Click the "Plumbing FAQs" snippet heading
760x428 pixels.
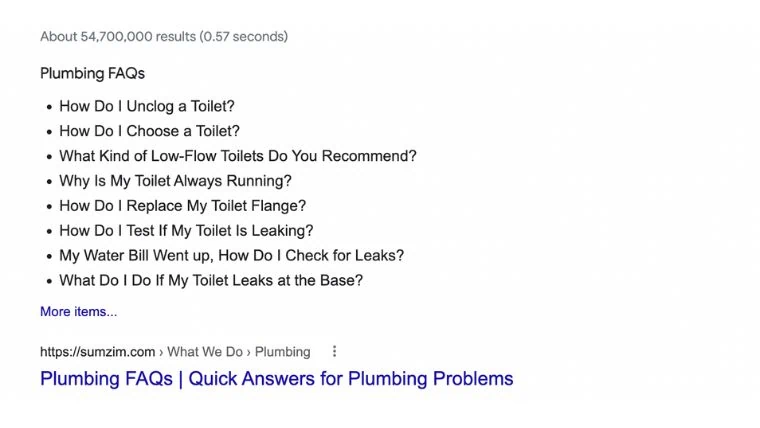point(92,73)
